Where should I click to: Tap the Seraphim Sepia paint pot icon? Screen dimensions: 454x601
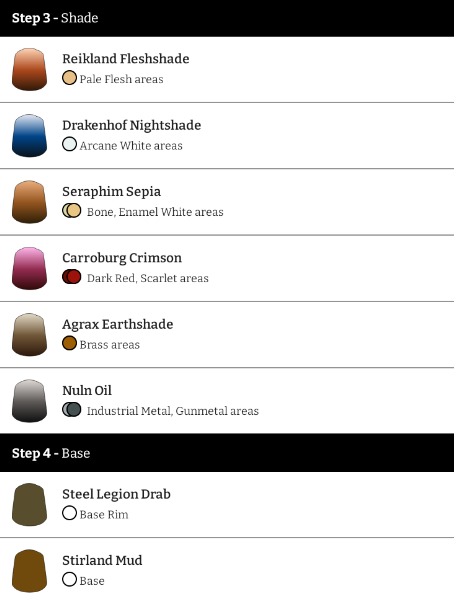pyautogui.click(x=30, y=202)
